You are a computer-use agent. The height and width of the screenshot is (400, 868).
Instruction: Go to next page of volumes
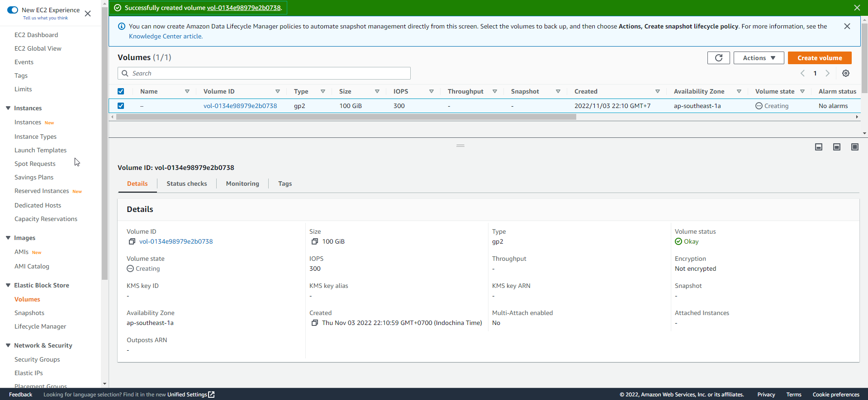827,73
